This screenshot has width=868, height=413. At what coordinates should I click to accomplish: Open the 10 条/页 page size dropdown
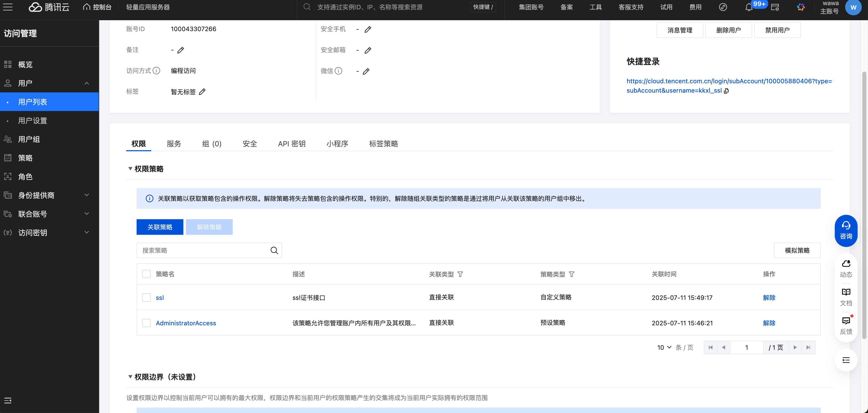point(664,347)
